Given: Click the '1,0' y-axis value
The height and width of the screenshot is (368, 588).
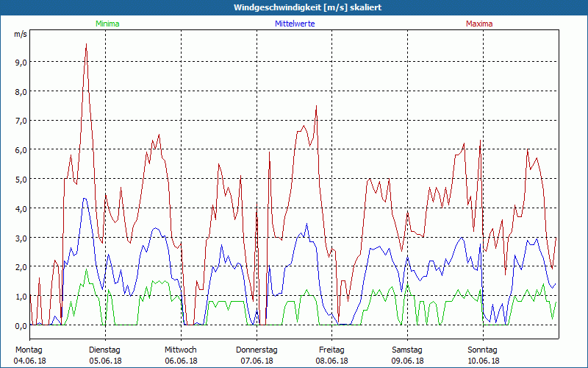Looking at the screenshot, I should [x=21, y=297].
